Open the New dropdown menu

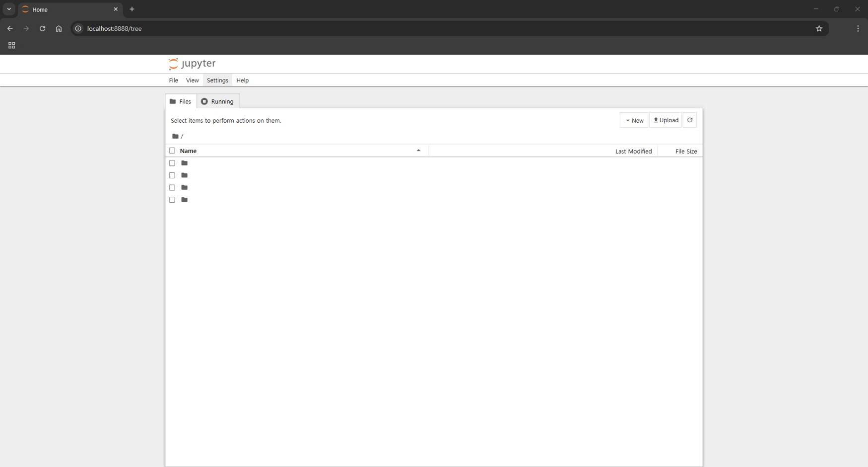[634, 120]
